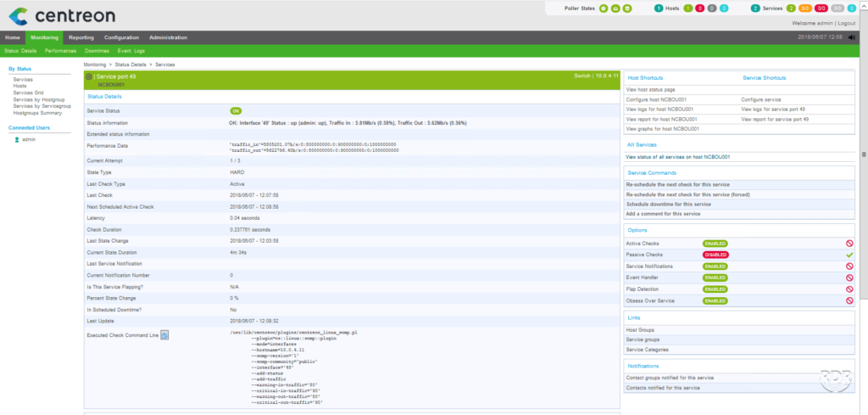Click the green OK service status badge
Viewport: 868px width, 415px height.
click(236, 111)
